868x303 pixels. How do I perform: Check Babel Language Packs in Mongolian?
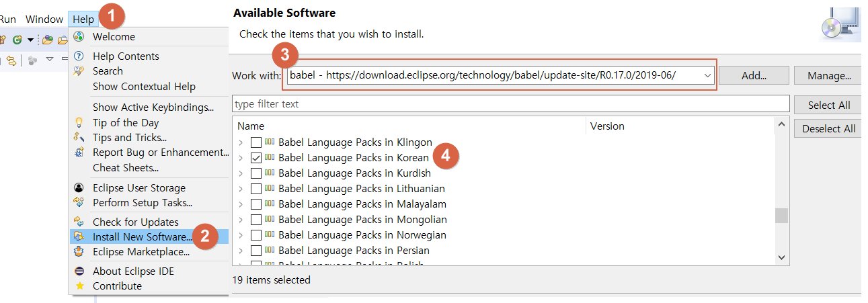point(256,220)
